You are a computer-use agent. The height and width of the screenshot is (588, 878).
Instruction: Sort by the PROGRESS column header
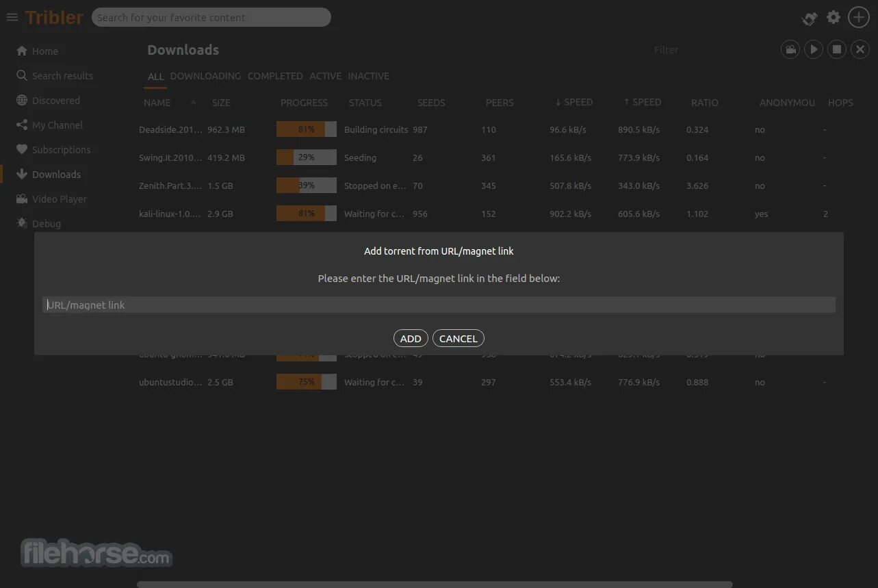pos(304,103)
